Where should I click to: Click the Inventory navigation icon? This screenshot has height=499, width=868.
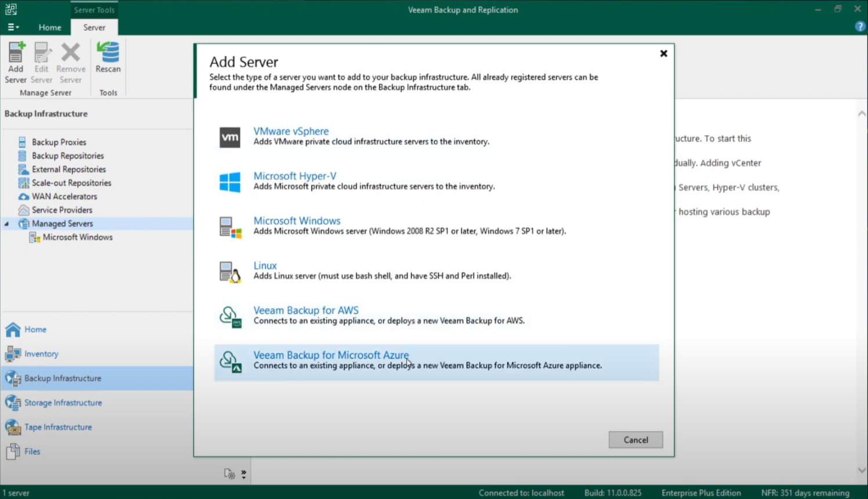click(x=13, y=354)
